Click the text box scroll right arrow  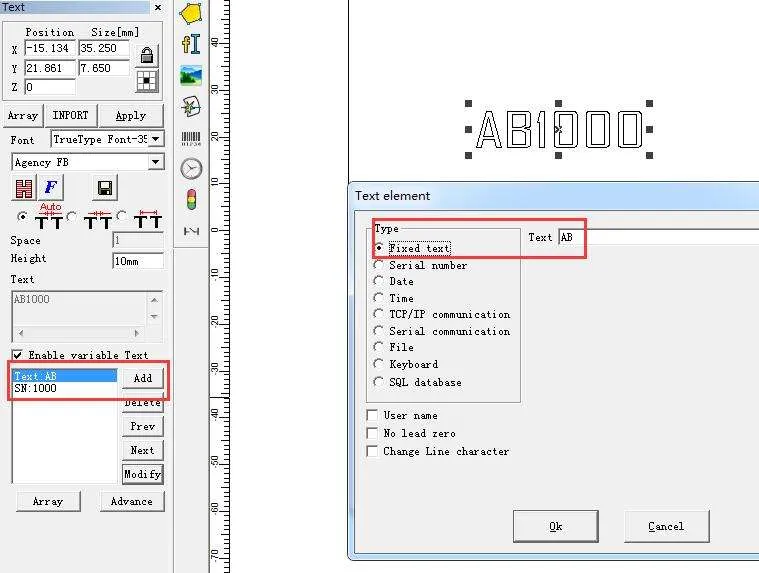137,333
